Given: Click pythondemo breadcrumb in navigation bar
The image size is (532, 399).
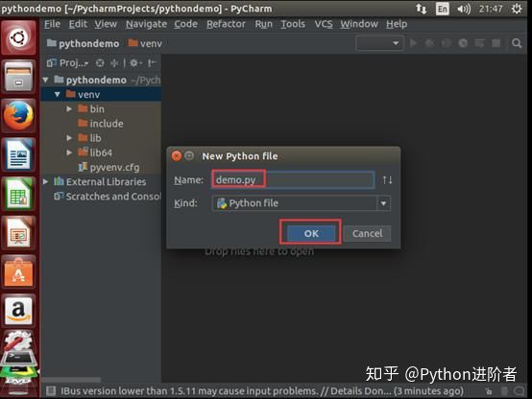Looking at the screenshot, I should 84,44.
